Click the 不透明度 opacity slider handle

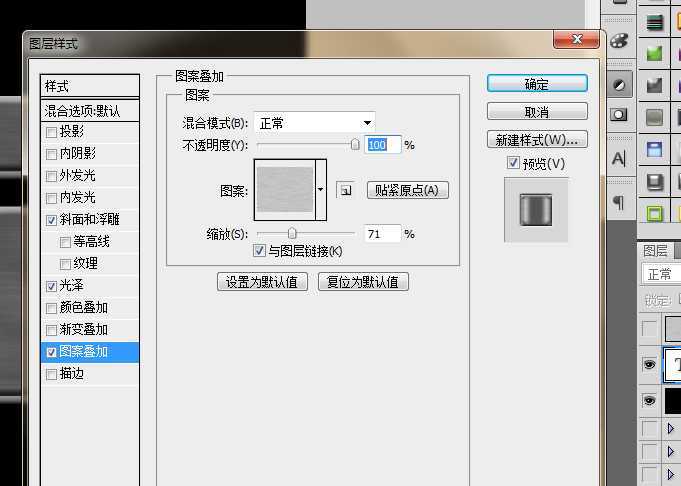pyautogui.click(x=355, y=145)
